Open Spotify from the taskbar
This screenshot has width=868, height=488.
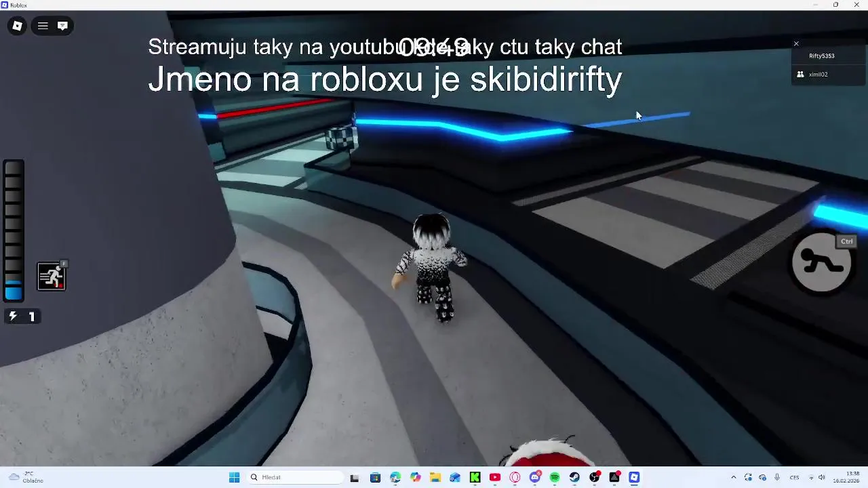tap(555, 478)
